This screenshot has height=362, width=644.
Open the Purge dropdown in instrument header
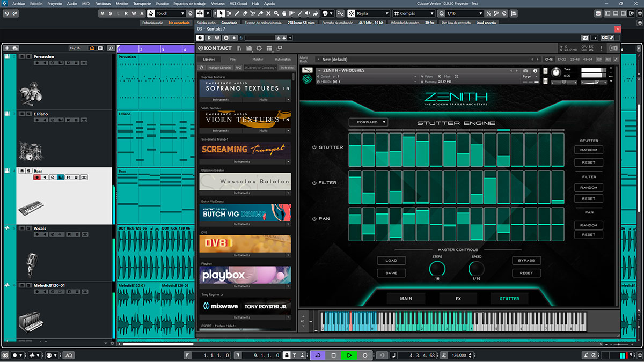[x=530, y=76]
